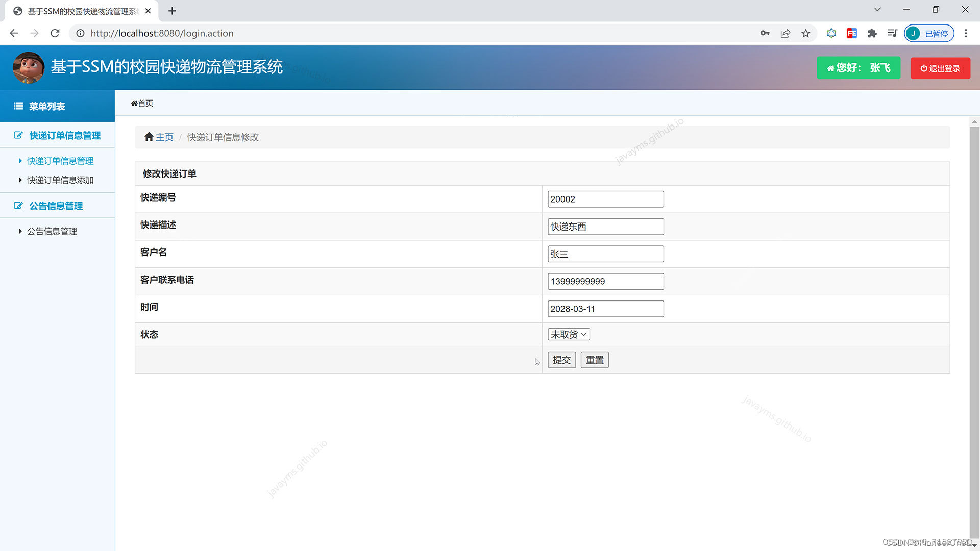Image resolution: width=980 pixels, height=551 pixels.
Task: Select the 快递订单信息添加 menu item
Action: click(x=60, y=180)
